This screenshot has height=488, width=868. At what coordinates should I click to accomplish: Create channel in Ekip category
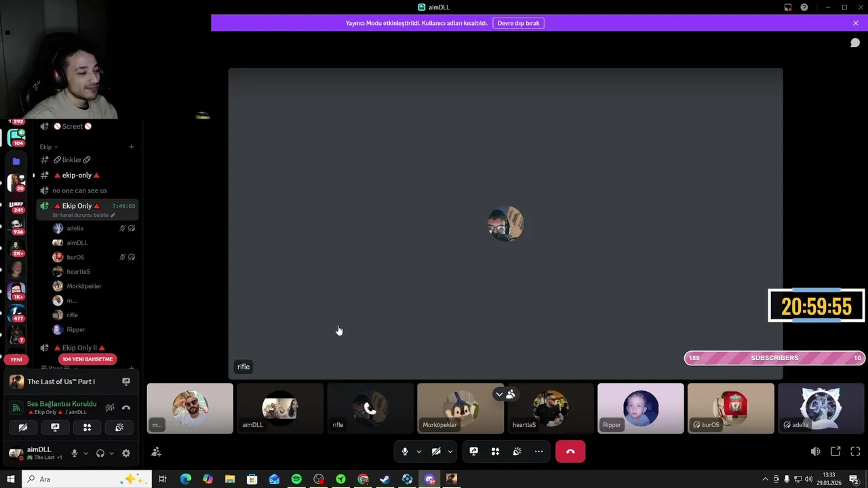(x=132, y=147)
